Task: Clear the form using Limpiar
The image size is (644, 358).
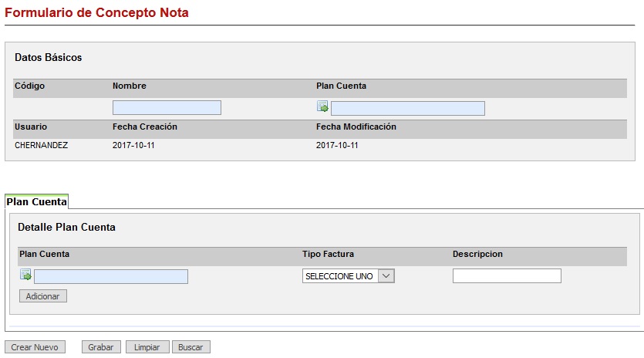Action: point(147,347)
